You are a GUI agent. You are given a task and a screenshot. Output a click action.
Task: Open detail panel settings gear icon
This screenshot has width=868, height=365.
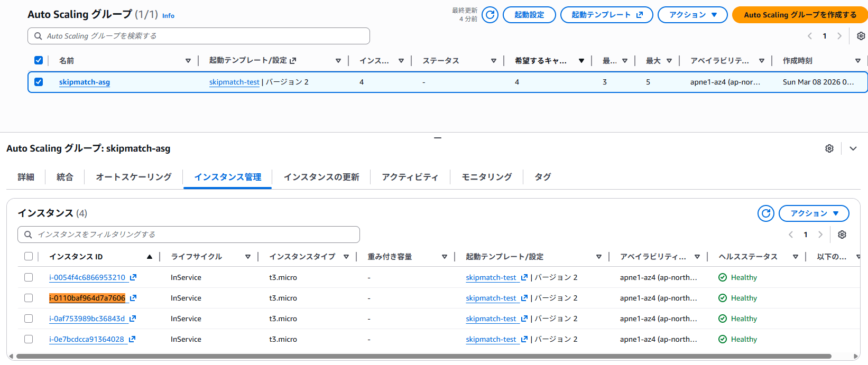(x=829, y=148)
